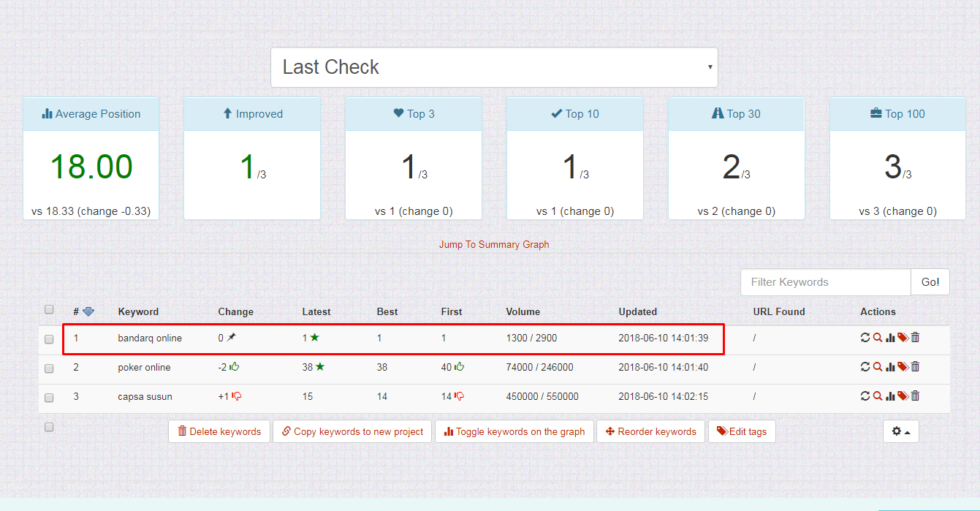Click Toggle keywords on the graph
This screenshot has width=980, height=511.
(x=514, y=431)
